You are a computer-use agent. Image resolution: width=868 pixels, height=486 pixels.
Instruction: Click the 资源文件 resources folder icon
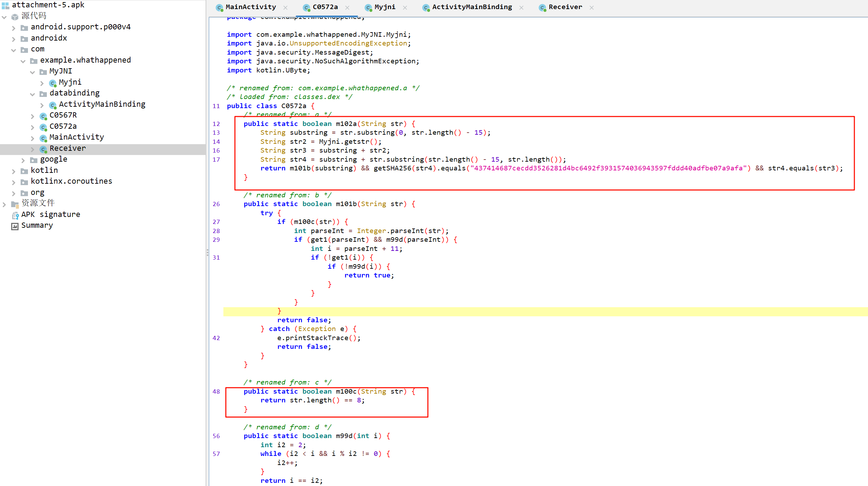coord(15,204)
